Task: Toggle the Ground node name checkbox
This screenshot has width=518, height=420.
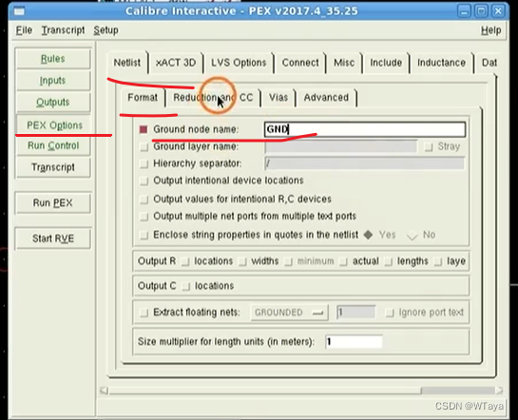Action: click(144, 129)
